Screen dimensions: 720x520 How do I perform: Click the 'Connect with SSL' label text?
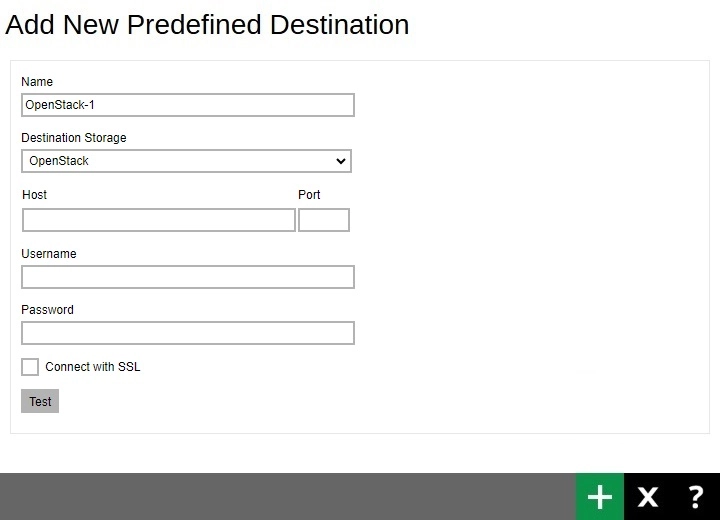93,367
